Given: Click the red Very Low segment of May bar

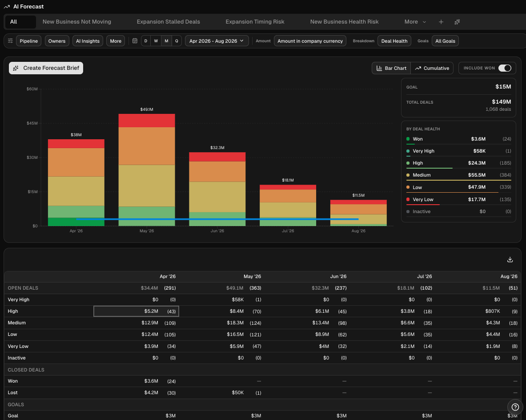Looking at the screenshot, I should (147, 121).
